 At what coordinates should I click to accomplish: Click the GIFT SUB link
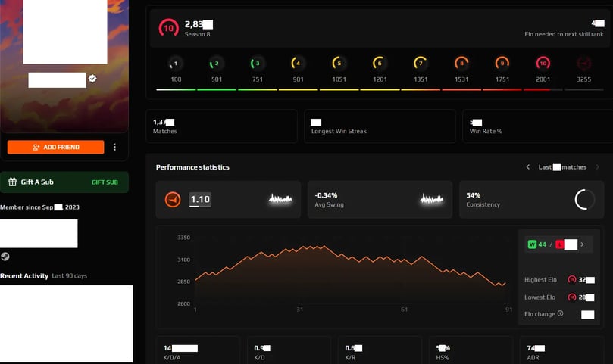[x=105, y=182]
